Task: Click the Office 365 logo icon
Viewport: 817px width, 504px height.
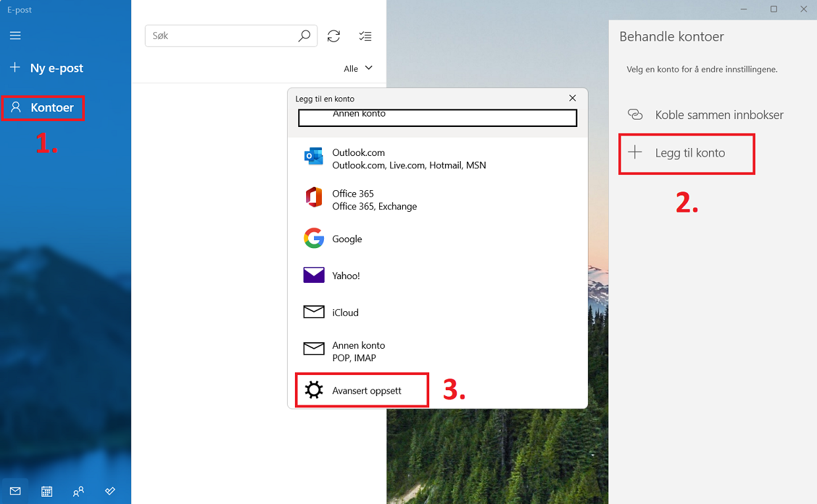Action: coord(313,197)
